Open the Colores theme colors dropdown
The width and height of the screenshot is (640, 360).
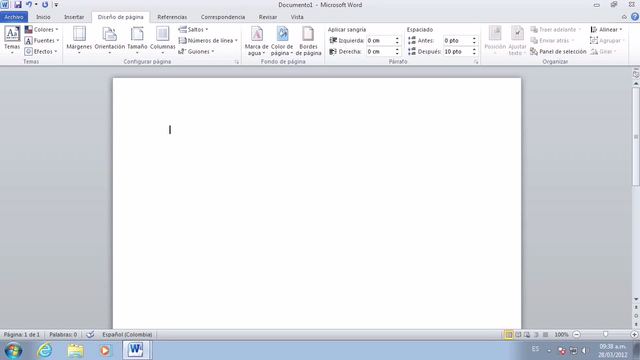[42, 29]
